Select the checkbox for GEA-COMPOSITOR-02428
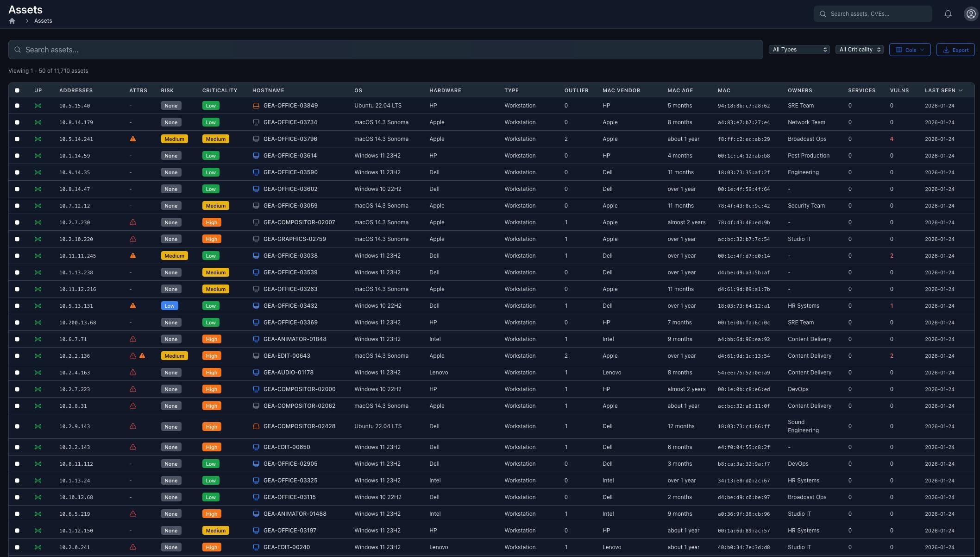Image resolution: width=980 pixels, height=557 pixels. [x=17, y=426]
